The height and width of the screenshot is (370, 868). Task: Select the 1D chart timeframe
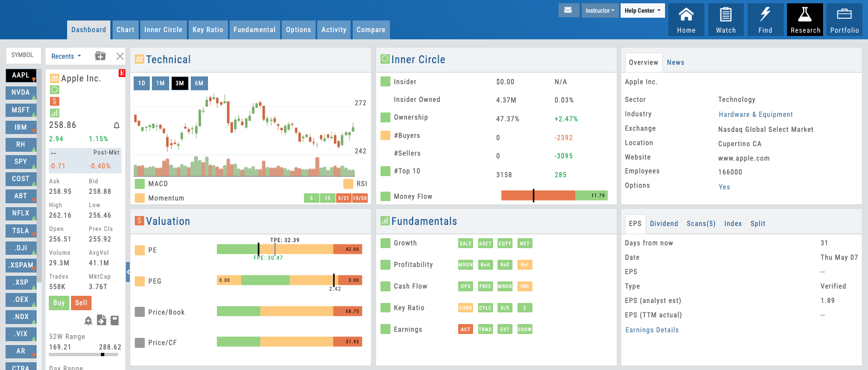tap(141, 84)
